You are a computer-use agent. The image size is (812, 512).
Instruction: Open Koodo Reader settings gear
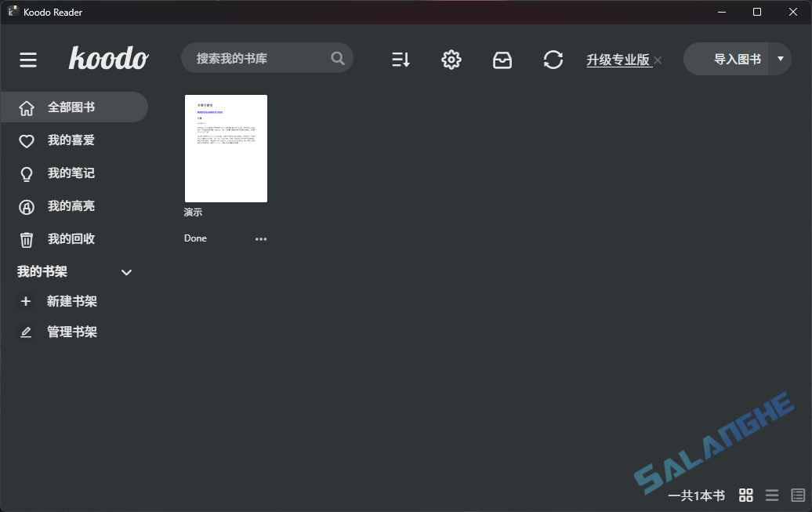pos(451,59)
